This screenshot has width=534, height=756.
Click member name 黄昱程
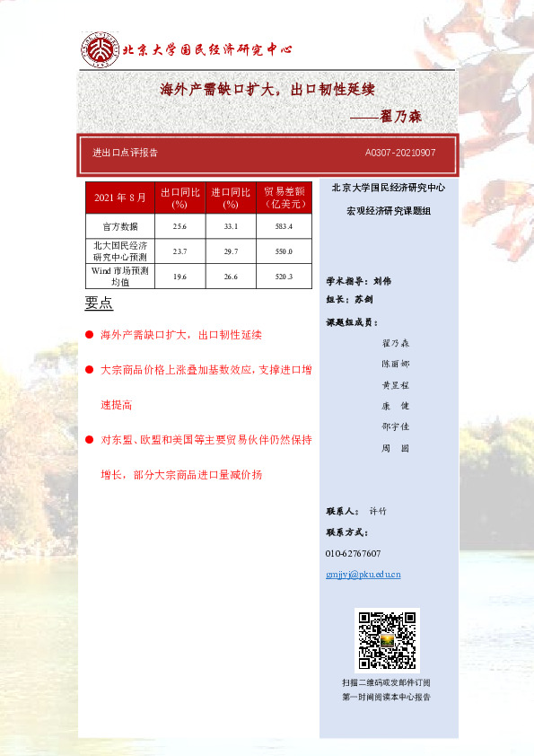point(396,385)
